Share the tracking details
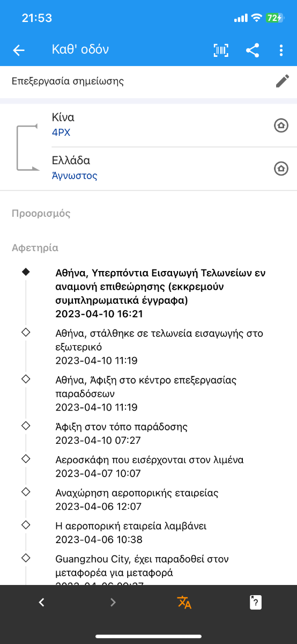 [253, 50]
